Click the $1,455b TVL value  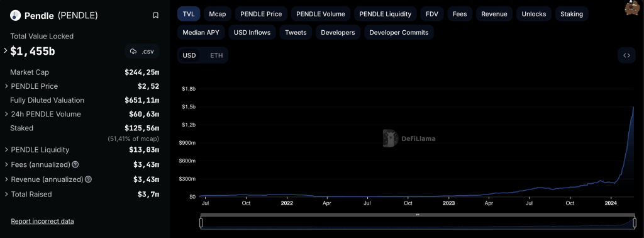click(33, 52)
